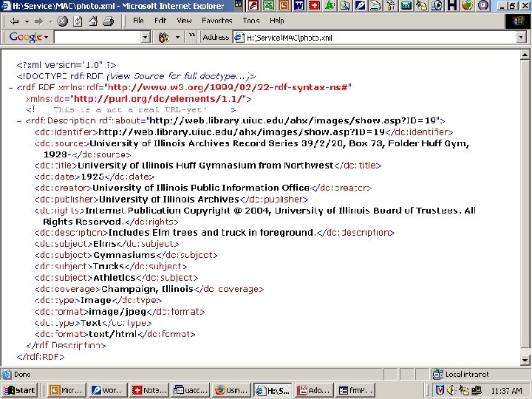Image resolution: width=532 pixels, height=399 pixels.
Task: Launch Excel from Office shortcut bar
Action: pyautogui.click(x=268, y=5)
